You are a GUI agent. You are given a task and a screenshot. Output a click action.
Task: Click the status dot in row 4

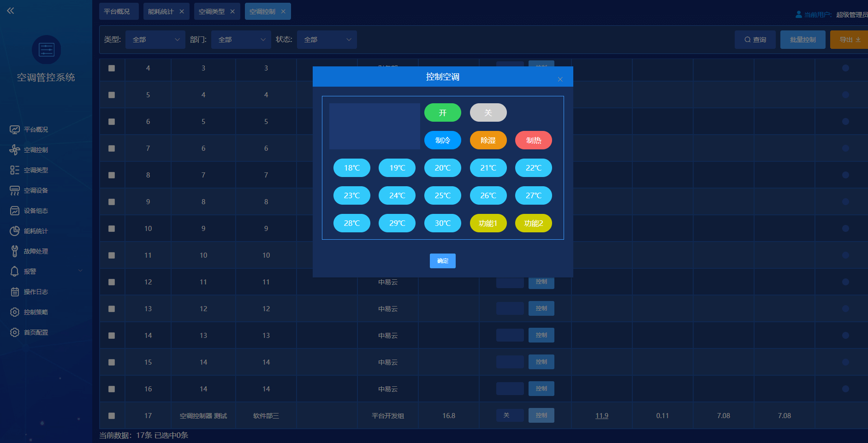[845, 68]
